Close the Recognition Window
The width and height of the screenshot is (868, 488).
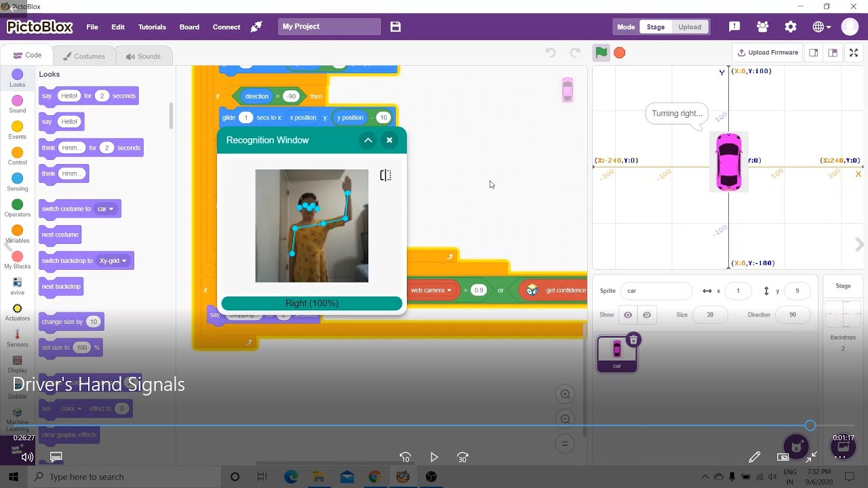point(389,140)
